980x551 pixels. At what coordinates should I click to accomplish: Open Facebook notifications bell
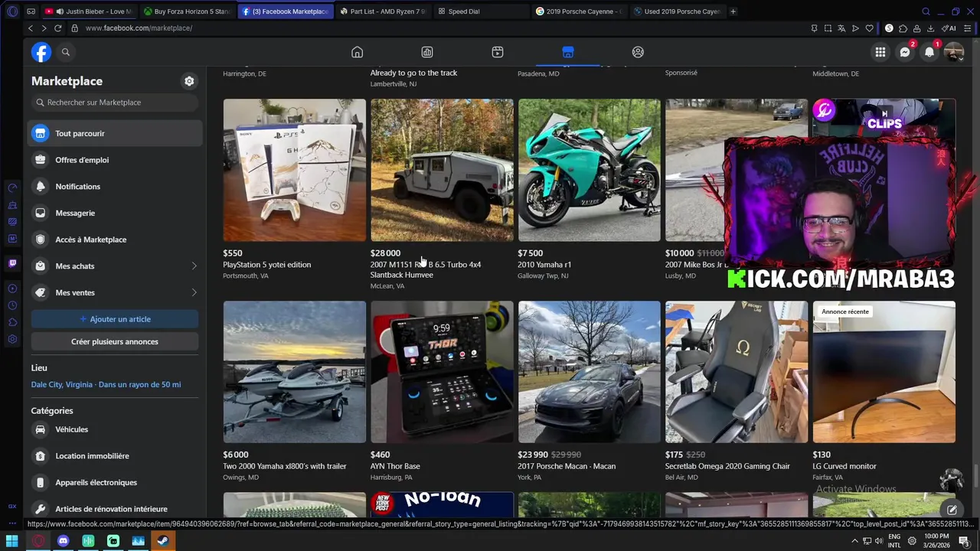[929, 52]
